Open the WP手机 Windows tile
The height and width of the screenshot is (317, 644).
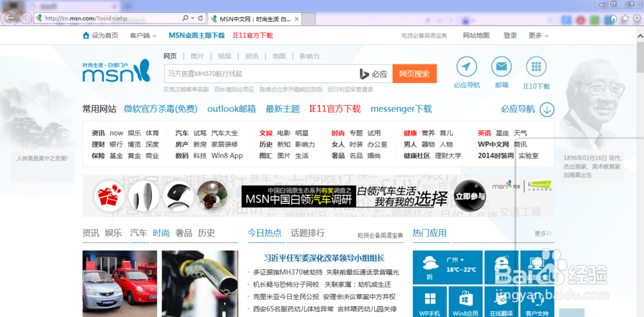pos(430,302)
